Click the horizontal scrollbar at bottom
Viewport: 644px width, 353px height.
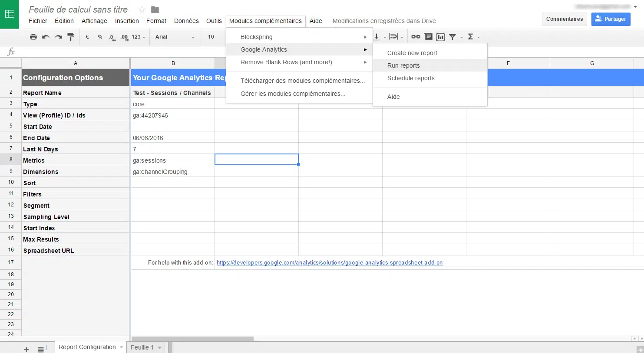tap(192, 339)
